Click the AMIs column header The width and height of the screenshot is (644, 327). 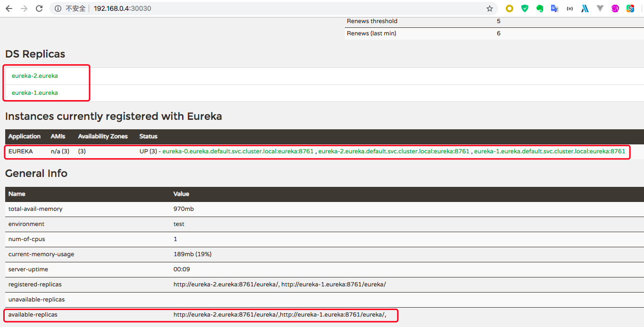pyautogui.click(x=58, y=136)
